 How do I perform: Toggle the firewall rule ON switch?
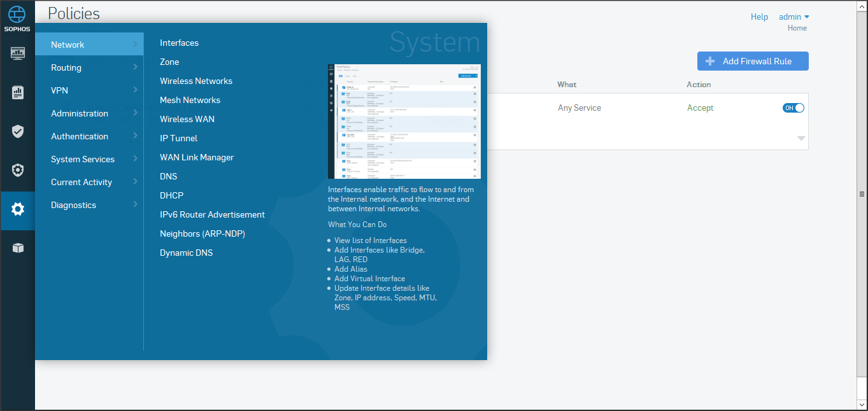pos(793,108)
